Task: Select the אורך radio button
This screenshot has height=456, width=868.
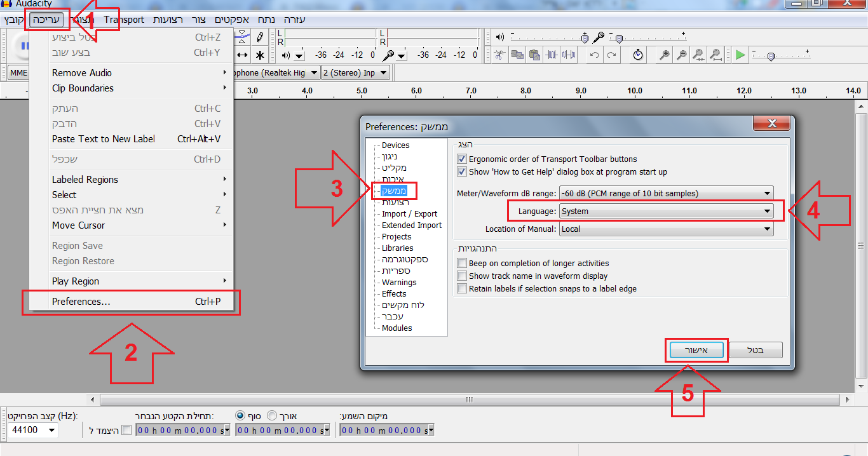Action: tap(272, 415)
